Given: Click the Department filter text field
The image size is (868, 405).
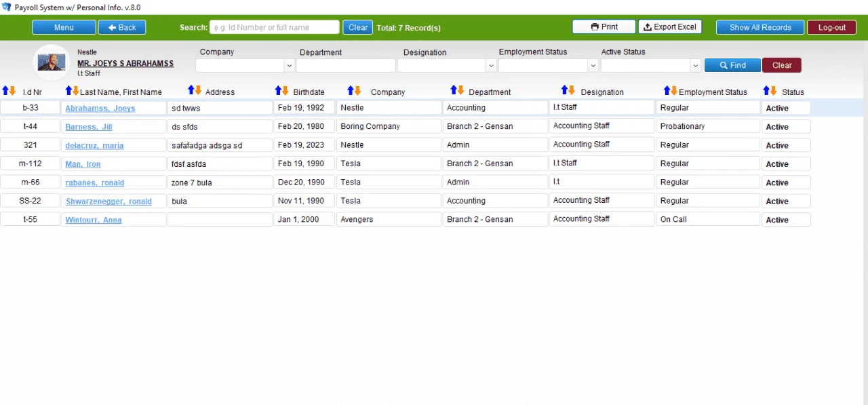Looking at the screenshot, I should pyautogui.click(x=346, y=66).
